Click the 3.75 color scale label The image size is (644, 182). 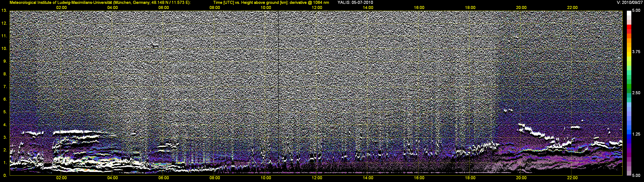click(636, 52)
